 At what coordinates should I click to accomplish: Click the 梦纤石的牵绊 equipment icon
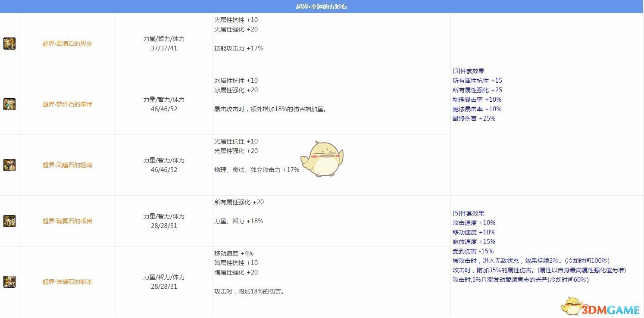[9, 104]
